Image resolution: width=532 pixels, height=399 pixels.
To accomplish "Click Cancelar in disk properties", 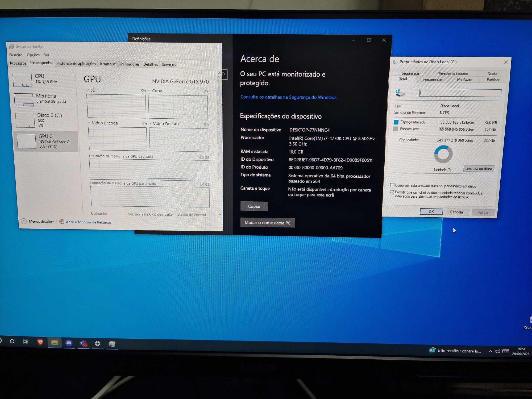I will [x=457, y=212].
